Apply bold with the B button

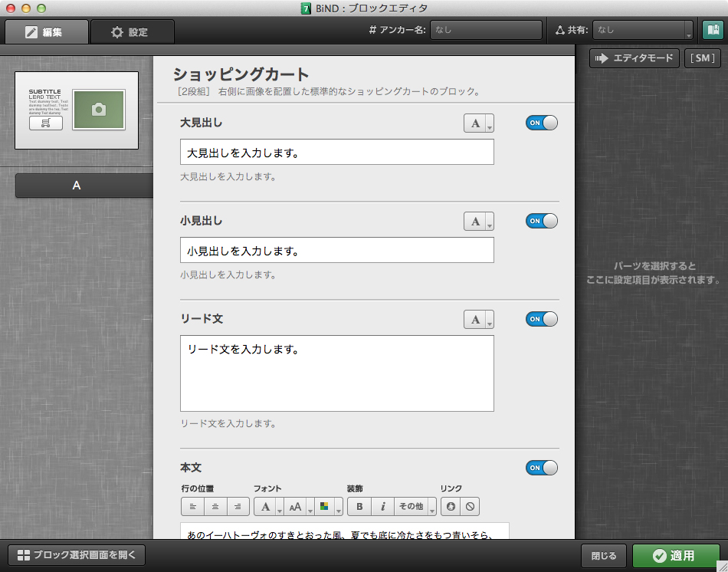click(359, 507)
